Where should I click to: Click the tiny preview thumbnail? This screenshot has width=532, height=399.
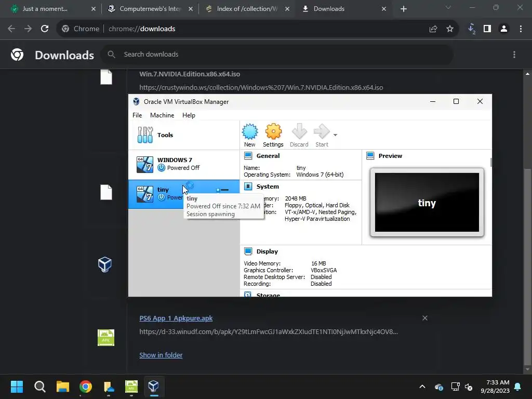427,203
